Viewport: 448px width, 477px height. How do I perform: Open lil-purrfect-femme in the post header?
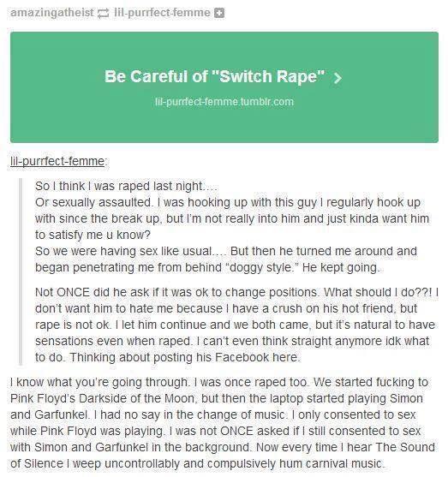click(162, 13)
